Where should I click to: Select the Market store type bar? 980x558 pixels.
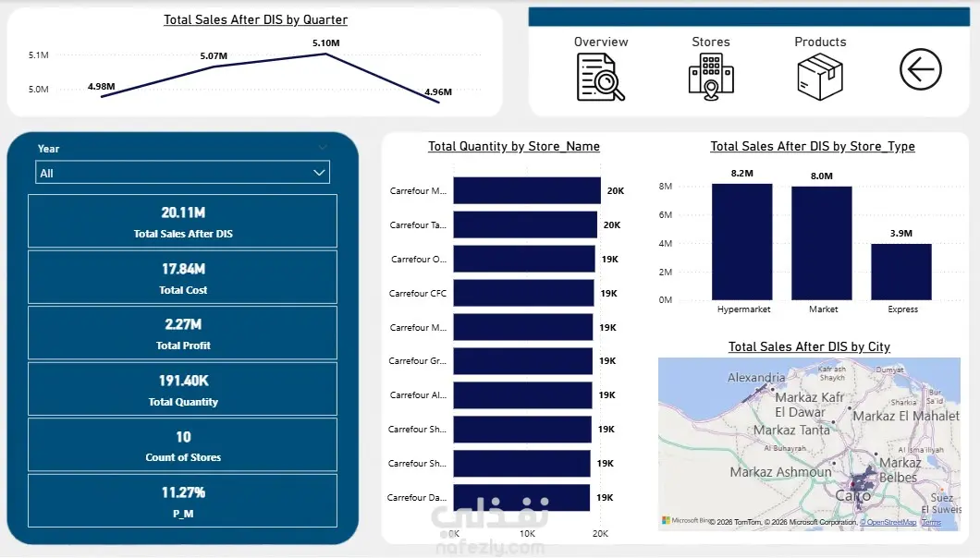click(821, 243)
